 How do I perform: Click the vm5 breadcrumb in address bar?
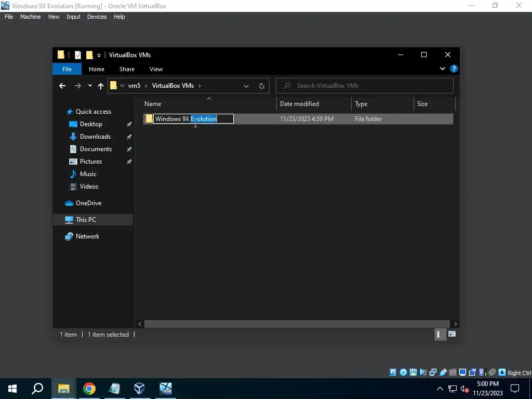pyautogui.click(x=134, y=86)
